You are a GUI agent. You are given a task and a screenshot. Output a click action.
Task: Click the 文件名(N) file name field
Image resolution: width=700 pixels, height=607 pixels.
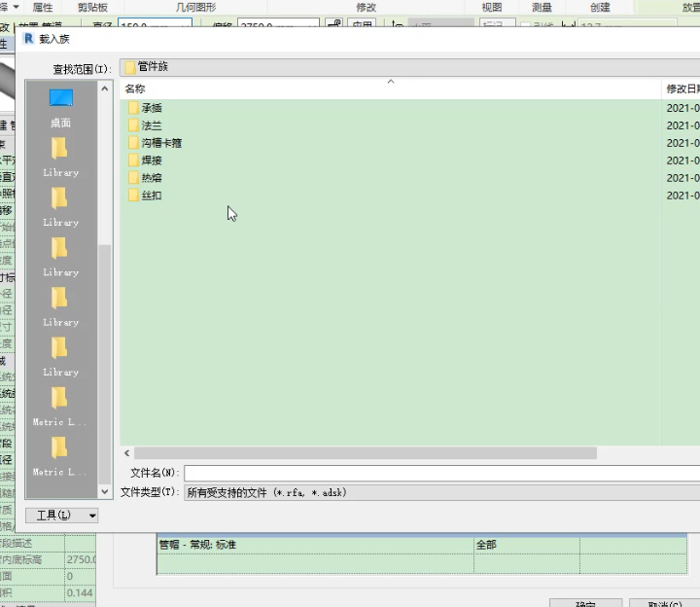(441, 473)
